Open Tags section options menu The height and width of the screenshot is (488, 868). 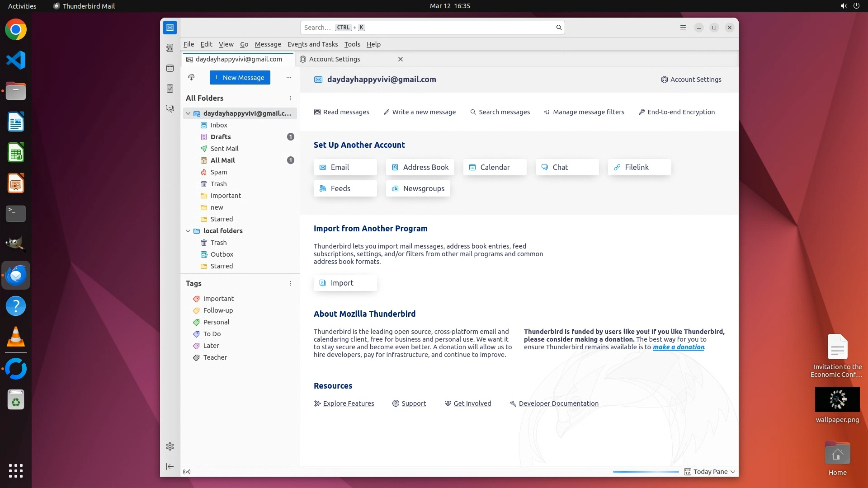click(x=290, y=283)
